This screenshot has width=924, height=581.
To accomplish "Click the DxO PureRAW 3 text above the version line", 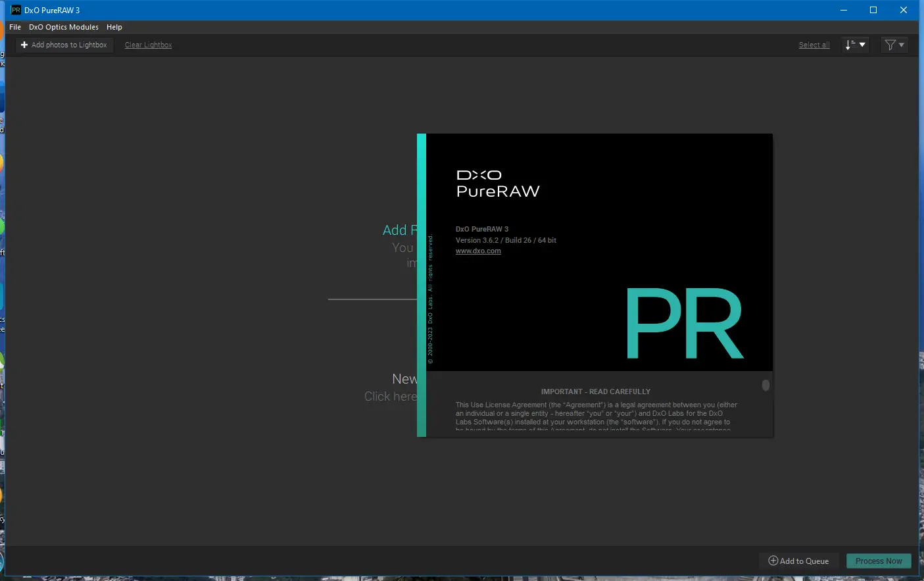I will pyautogui.click(x=482, y=229).
